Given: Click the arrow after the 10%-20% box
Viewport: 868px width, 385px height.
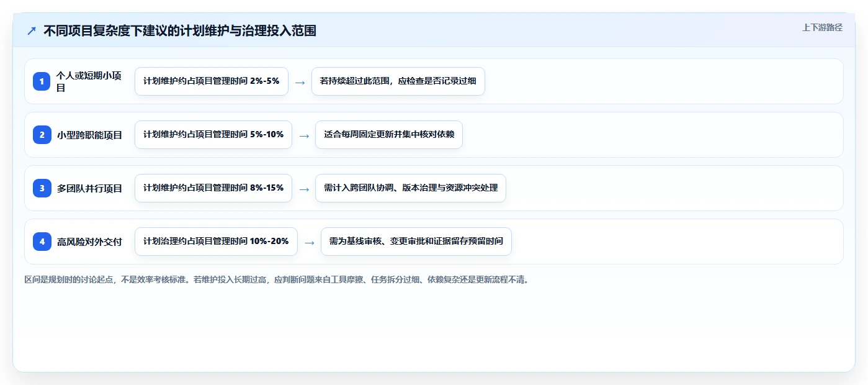Looking at the screenshot, I should tap(309, 242).
